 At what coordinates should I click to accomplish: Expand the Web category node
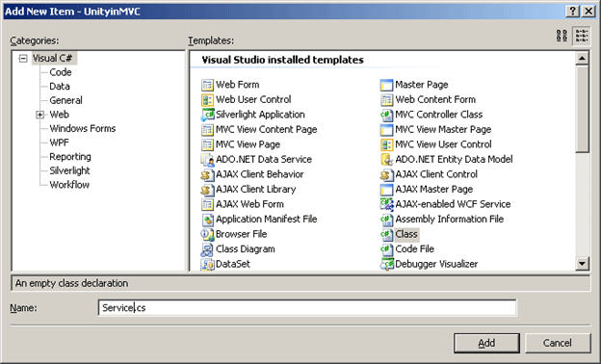tap(39, 115)
